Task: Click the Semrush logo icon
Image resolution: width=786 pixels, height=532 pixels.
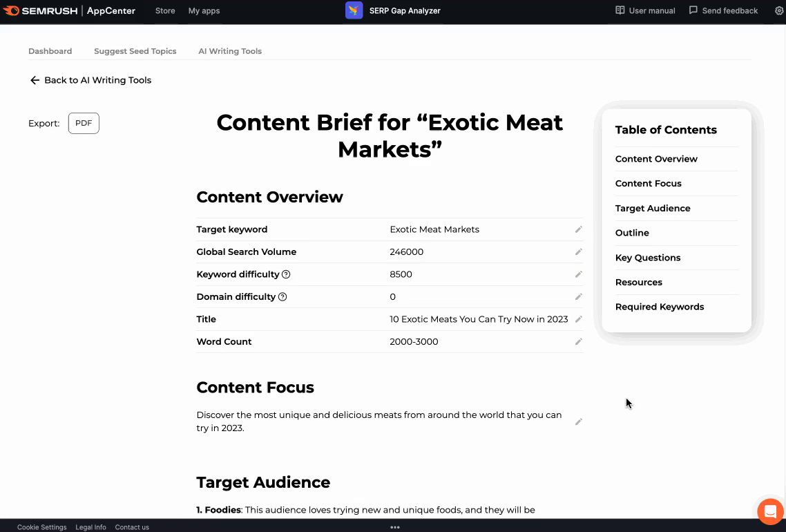Action: tap(11, 10)
